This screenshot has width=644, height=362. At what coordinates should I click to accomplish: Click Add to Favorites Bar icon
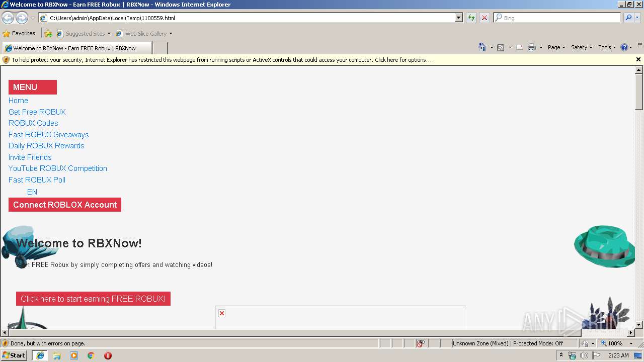coord(48,34)
